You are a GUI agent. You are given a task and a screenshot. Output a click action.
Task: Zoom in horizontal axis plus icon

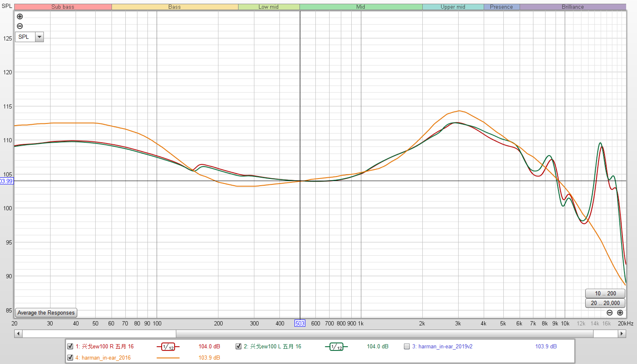[x=620, y=312]
